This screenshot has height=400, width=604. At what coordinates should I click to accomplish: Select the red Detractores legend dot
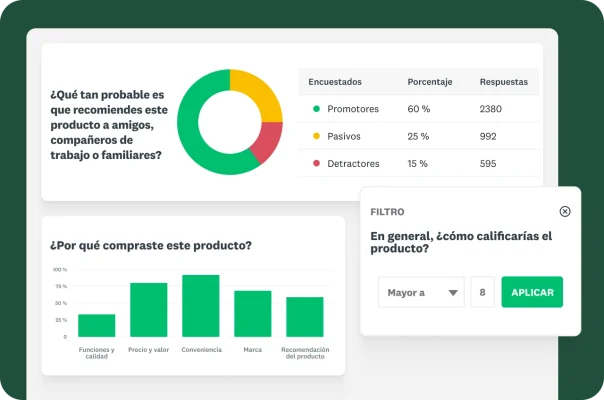point(316,163)
